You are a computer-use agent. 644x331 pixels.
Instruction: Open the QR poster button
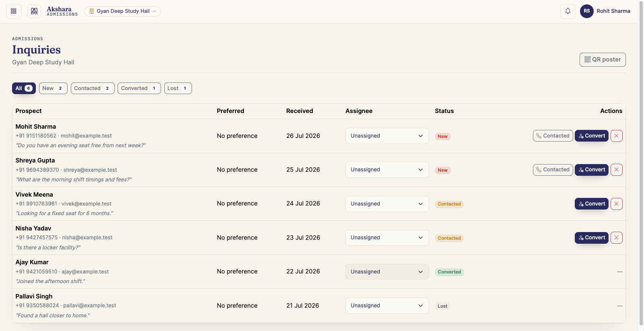603,60
